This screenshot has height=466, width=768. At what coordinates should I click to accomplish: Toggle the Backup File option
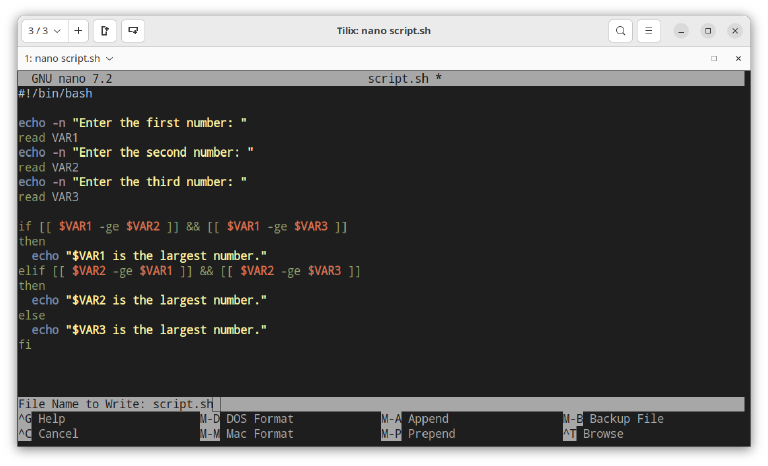[625, 419]
